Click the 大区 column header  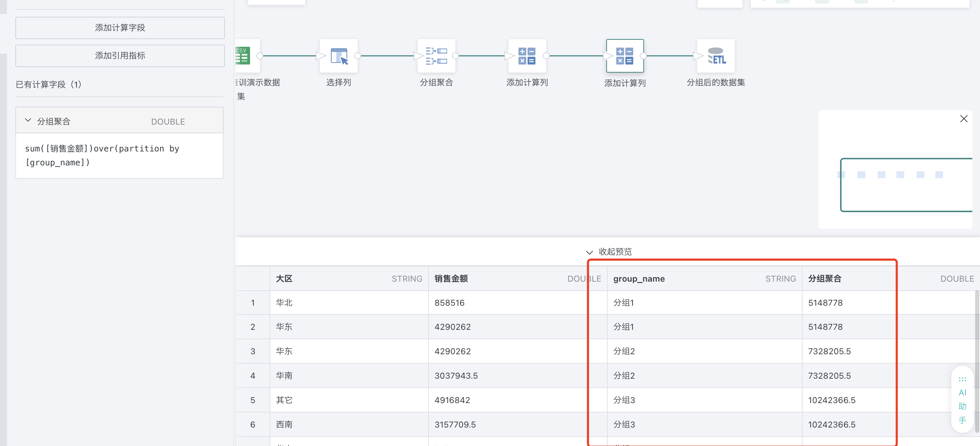coord(284,278)
